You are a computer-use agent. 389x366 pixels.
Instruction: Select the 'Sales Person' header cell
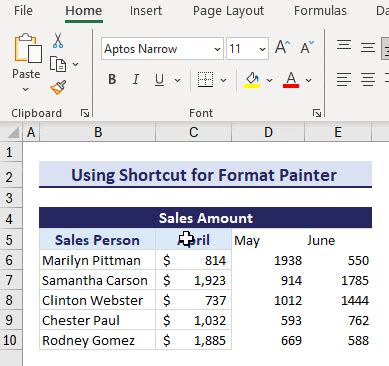click(97, 240)
